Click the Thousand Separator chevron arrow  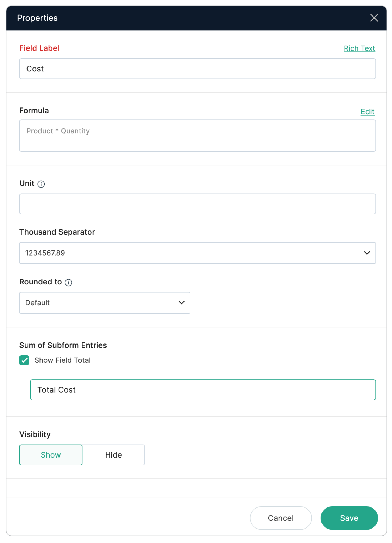point(367,253)
